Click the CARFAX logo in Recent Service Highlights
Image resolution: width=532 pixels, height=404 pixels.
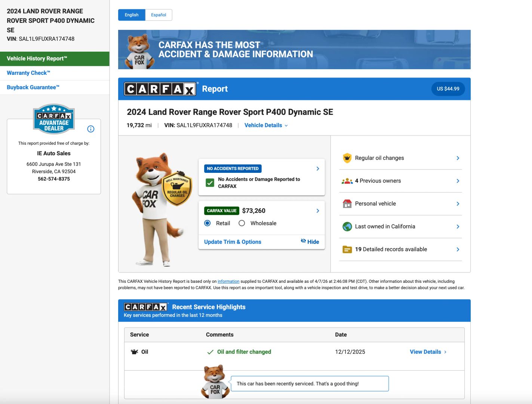[x=146, y=307]
